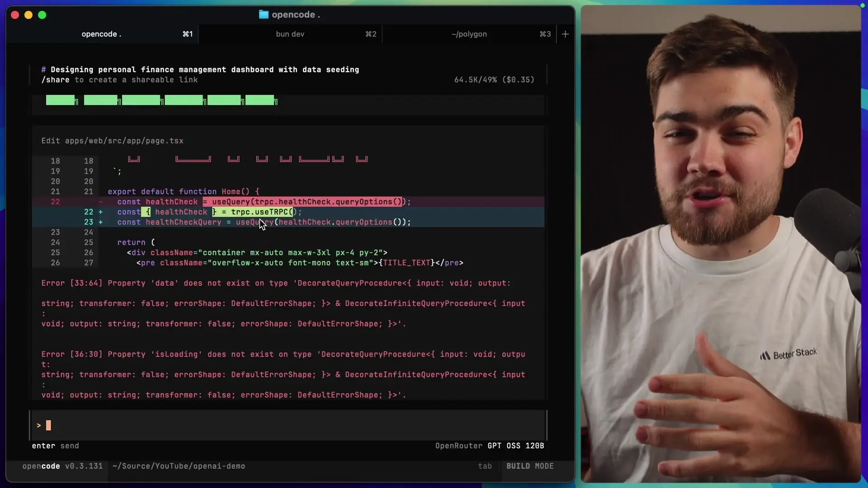Click the folder icon in the window title
868x488 pixels.
[x=264, y=14]
